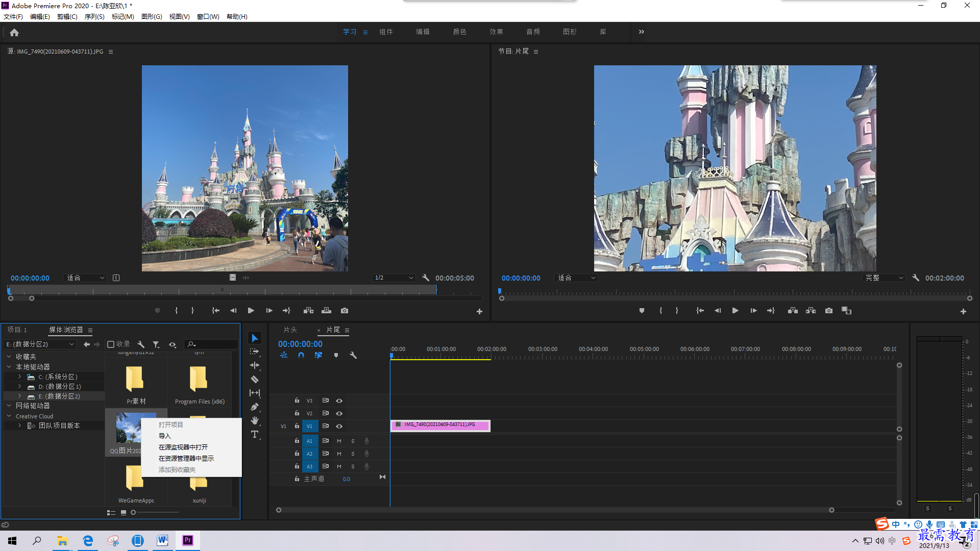980x551 pixels.
Task: Select the Ripple Edit tool
Action: tap(255, 365)
